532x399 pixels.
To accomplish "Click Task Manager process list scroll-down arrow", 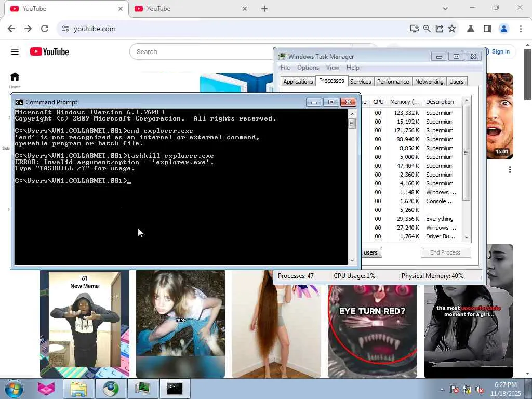I will click(467, 237).
